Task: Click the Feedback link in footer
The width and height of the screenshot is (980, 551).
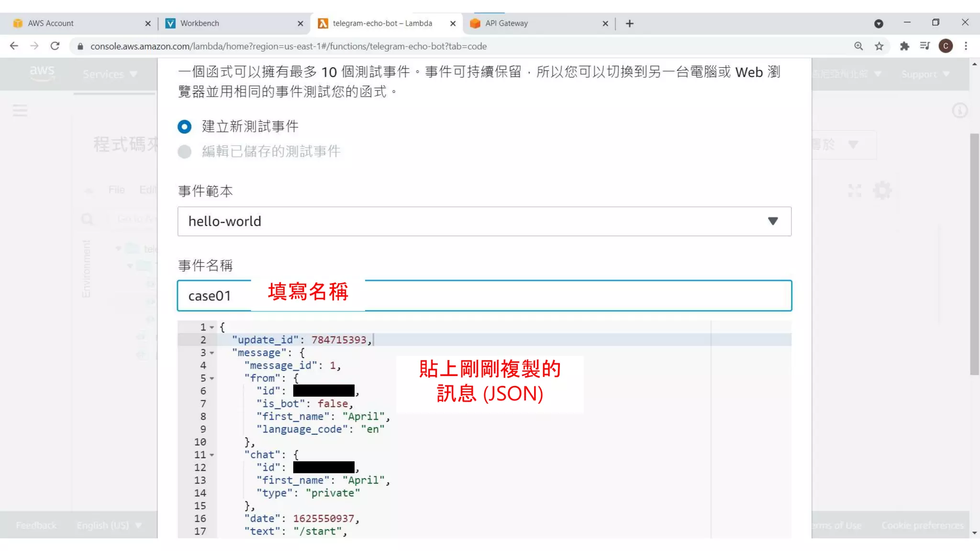Action: tap(36, 525)
